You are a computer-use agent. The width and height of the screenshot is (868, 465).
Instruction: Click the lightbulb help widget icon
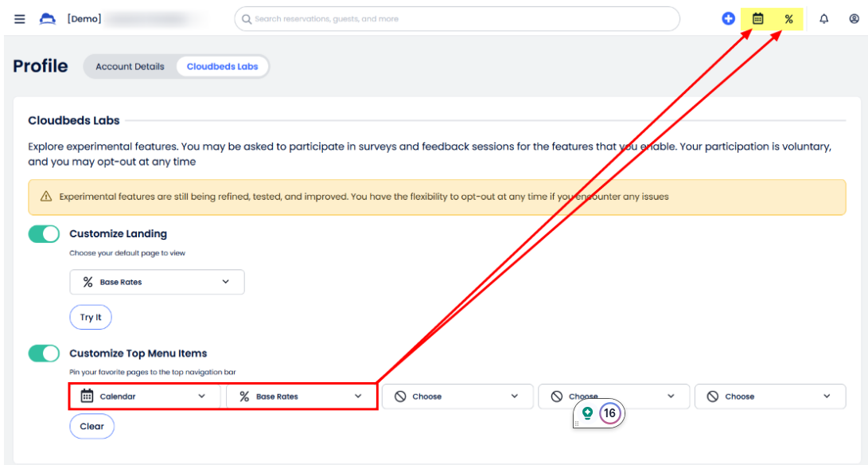point(588,413)
